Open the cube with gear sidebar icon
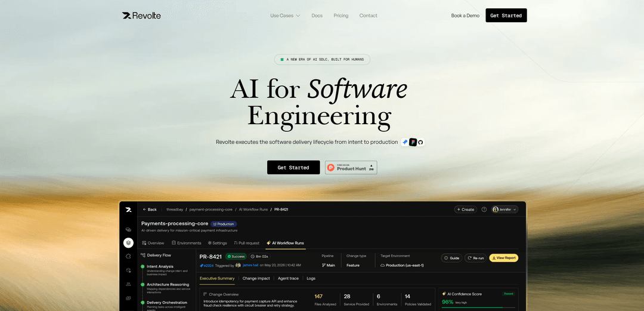 click(129, 270)
